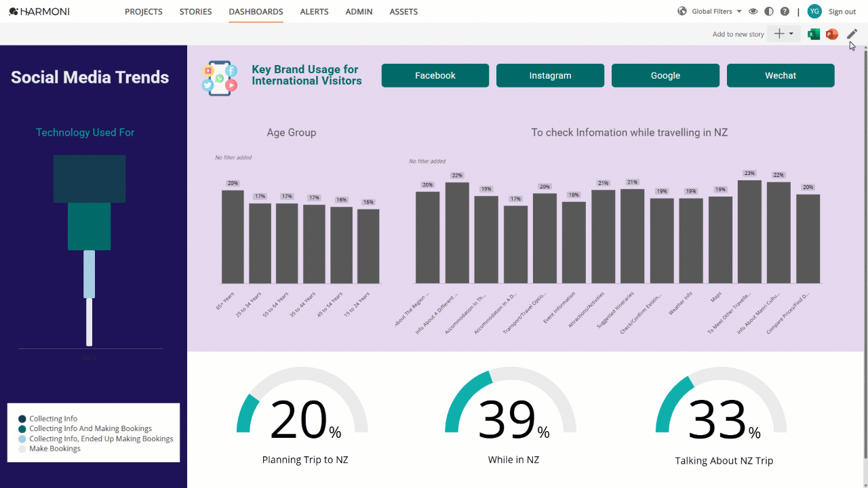Click the teal funnel segment

click(x=89, y=226)
